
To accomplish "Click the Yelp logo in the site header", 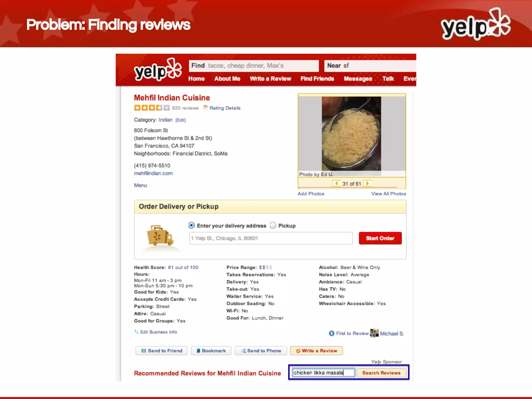I will (x=158, y=70).
